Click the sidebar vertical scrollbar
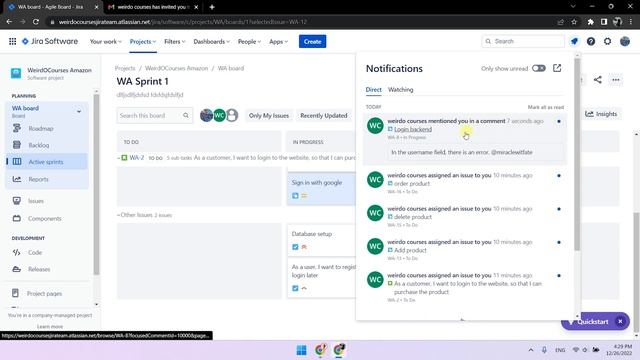 96,184
